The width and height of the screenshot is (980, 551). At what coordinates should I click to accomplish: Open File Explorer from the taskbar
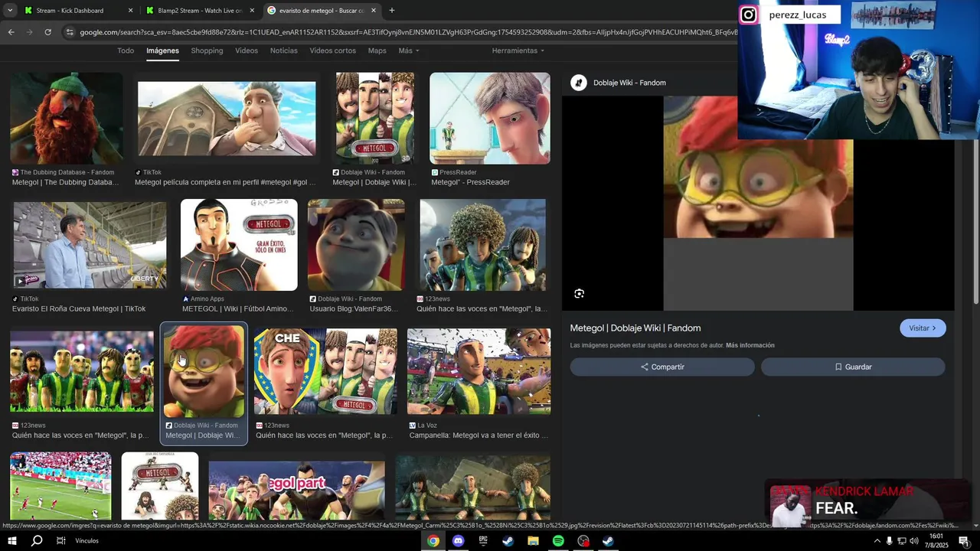tap(533, 540)
